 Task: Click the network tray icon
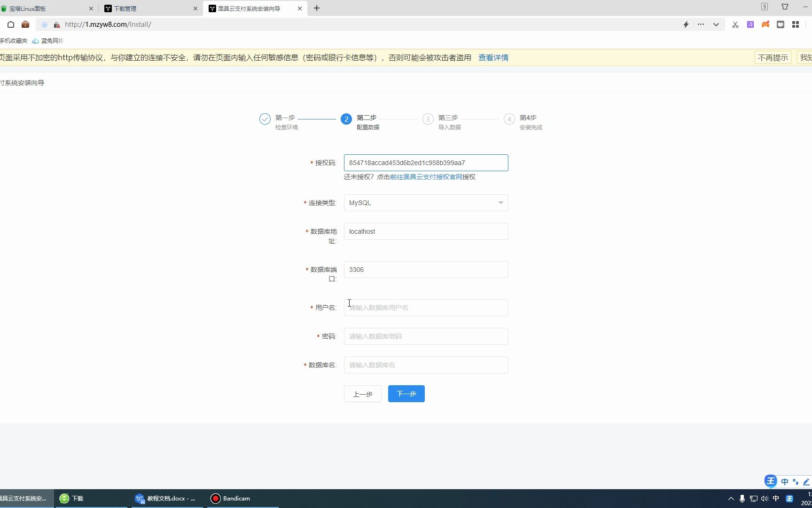coord(753,499)
